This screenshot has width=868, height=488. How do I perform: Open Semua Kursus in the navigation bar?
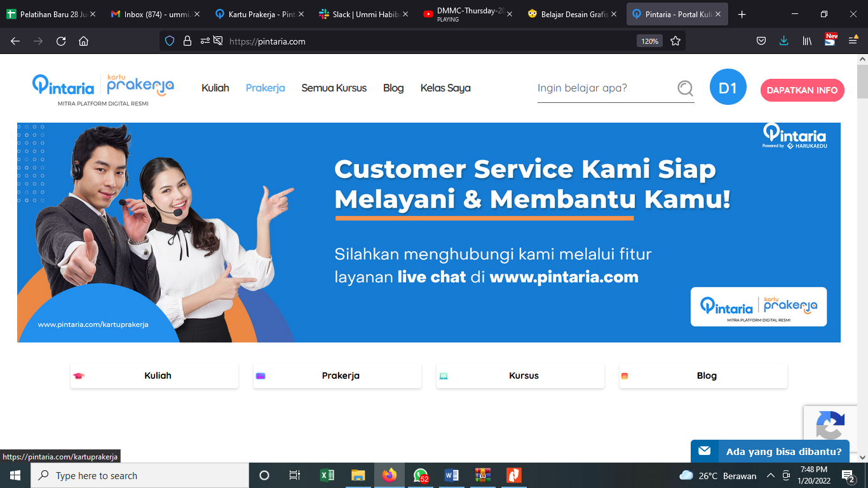click(x=334, y=88)
